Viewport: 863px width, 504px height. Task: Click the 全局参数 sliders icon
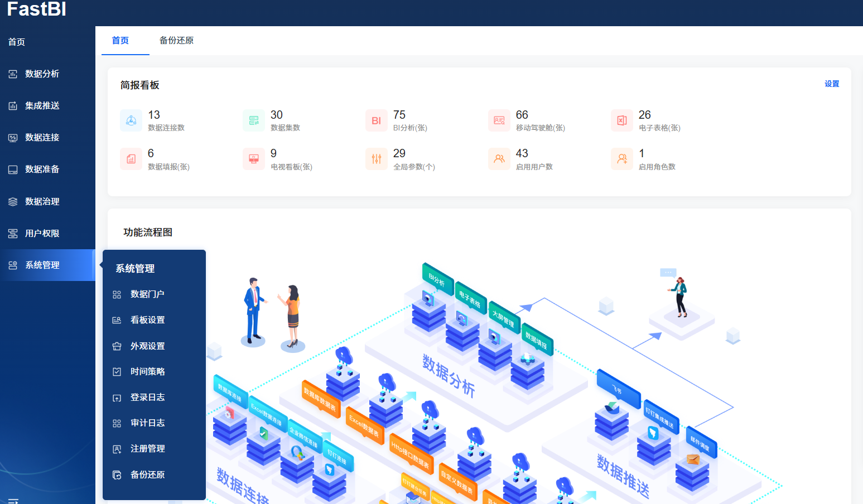coord(376,159)
